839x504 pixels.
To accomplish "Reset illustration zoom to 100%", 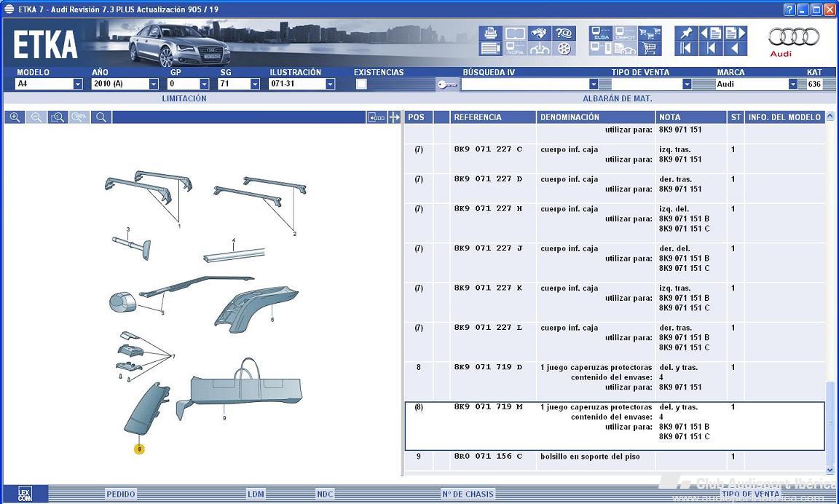I will [79, 117].
